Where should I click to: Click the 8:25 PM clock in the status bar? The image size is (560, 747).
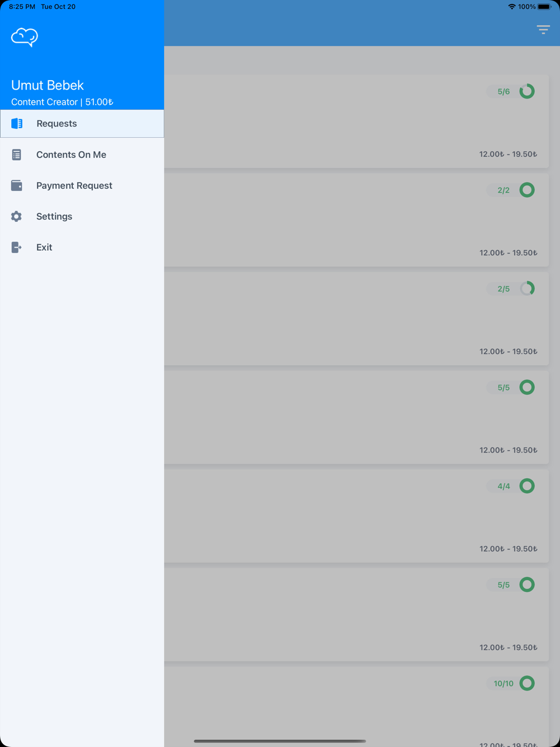pos(22,7)
